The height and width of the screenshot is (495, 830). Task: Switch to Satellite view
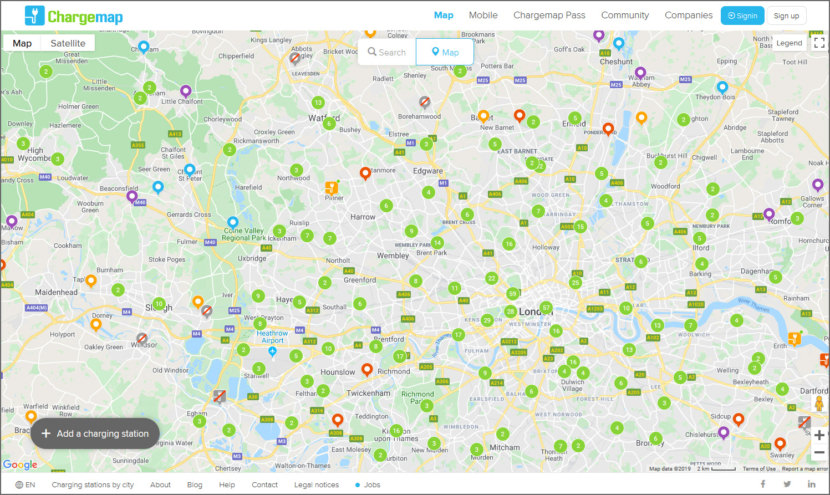click(x=68, y=43)
